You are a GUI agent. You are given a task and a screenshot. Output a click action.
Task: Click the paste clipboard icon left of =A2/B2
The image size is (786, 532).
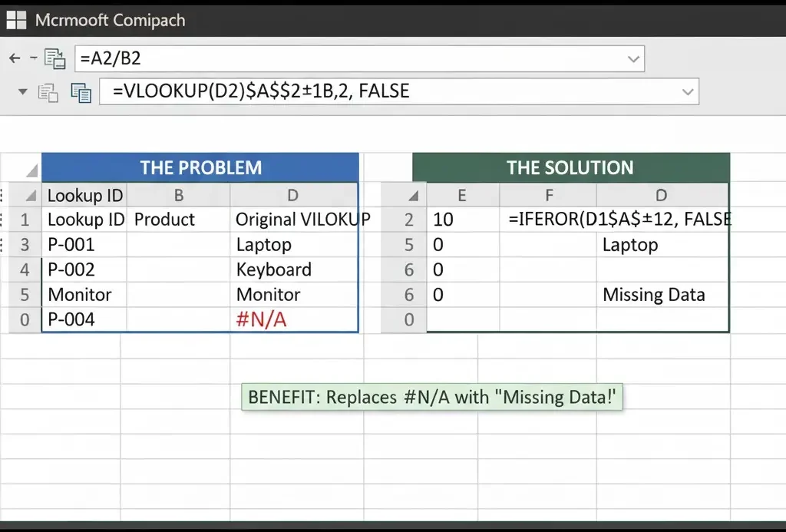coord(54,59)
